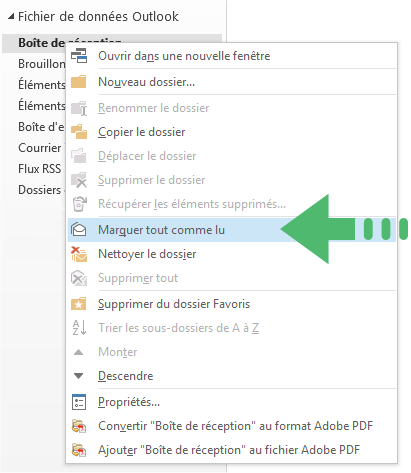Click the down arrow next to Descendre
Screen dimensions: 411x473
click(x=78, y=376)
